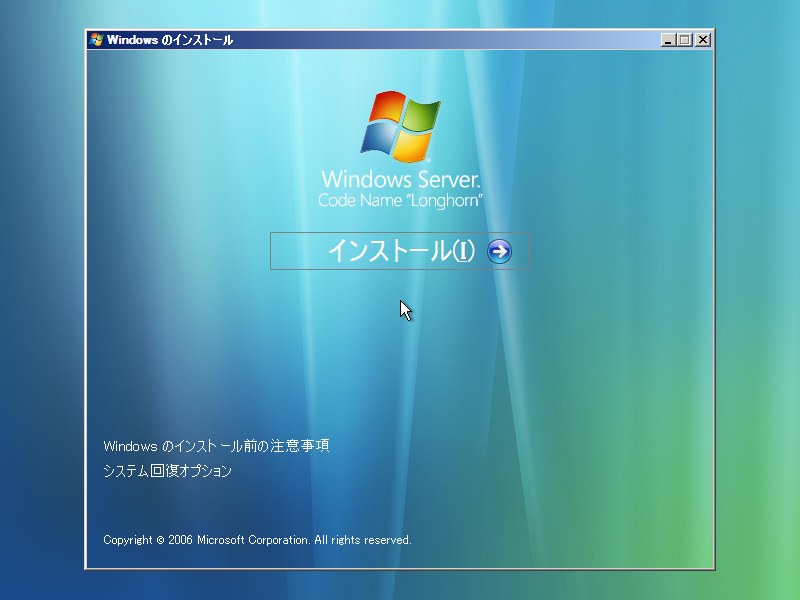Screen dimensions: 800x600
Task: Click the Windows のインストール title text
Action: tap(170, 40)
